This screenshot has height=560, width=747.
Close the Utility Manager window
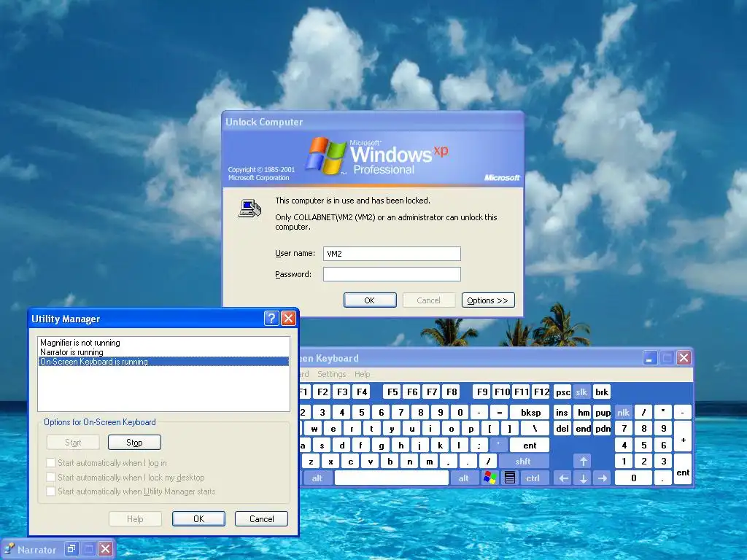pos(288,318)
